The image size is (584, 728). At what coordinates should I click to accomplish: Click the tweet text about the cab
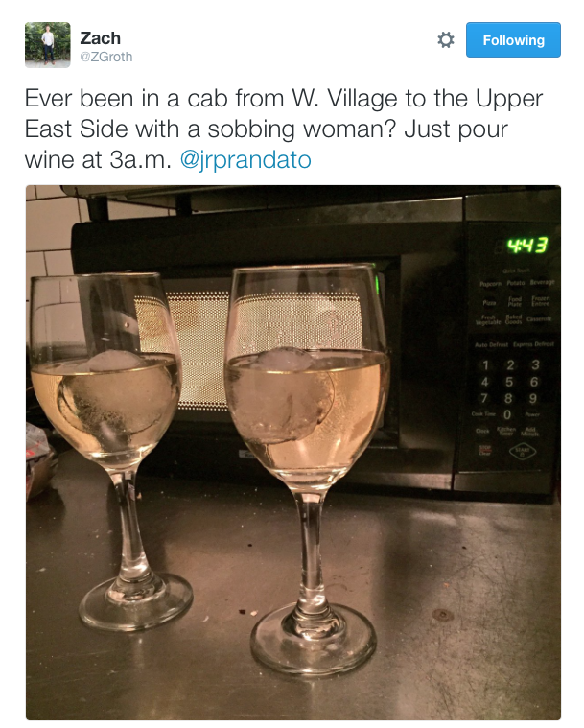(283, 129)
